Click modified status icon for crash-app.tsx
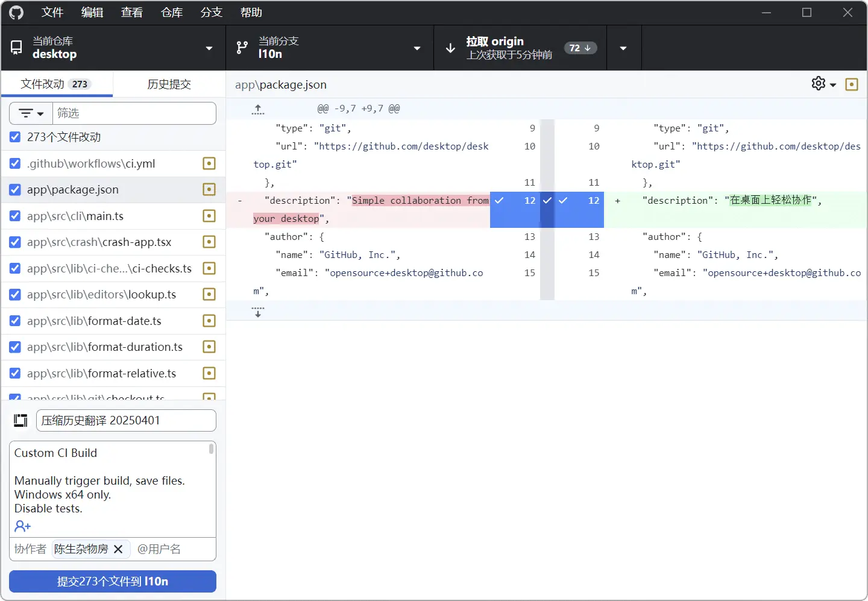Viewport: 868px width, 601px height. [x=209, y=242]
